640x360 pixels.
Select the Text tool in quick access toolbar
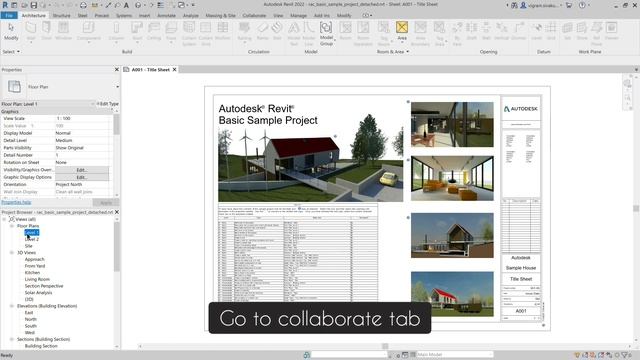(126, 5)
